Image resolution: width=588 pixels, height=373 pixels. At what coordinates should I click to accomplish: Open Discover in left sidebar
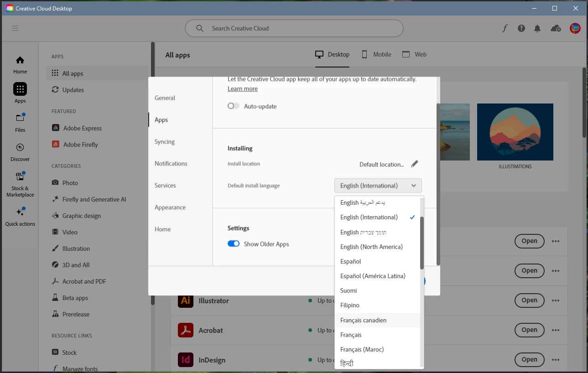20,152
